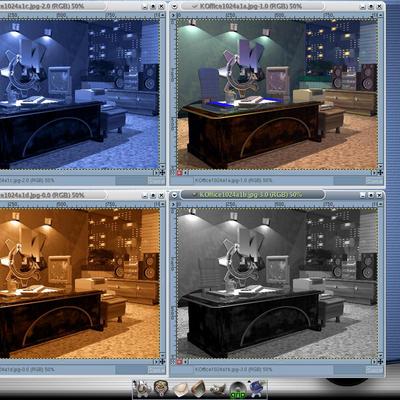Focus the 'KOffice1024a1a.jpg-1.0 (RGB) 50%' title bar

click(x=253, y=6)
